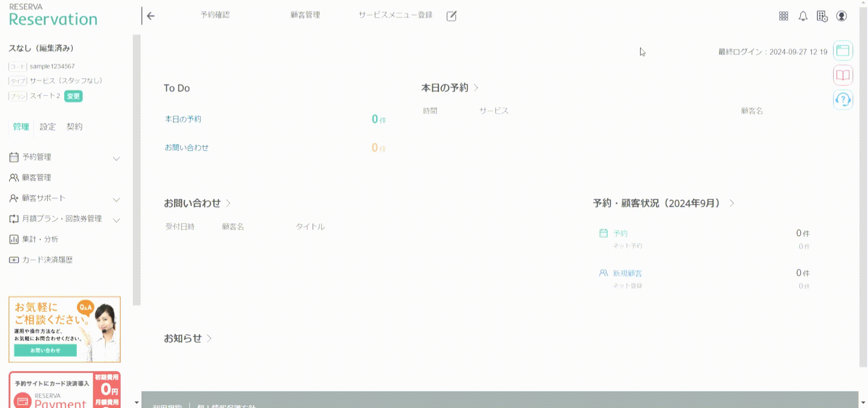The width and height of the screenshot is (868, 408).
Task: Open the notifications bell
Action: (803, 16)
